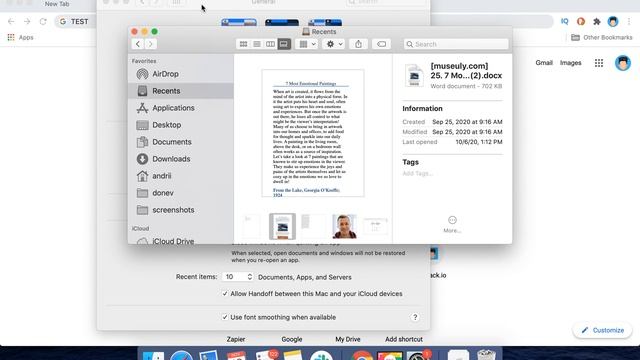Open the andrii home folder in sidebar

pyautogui.click(x=181, y=176)
